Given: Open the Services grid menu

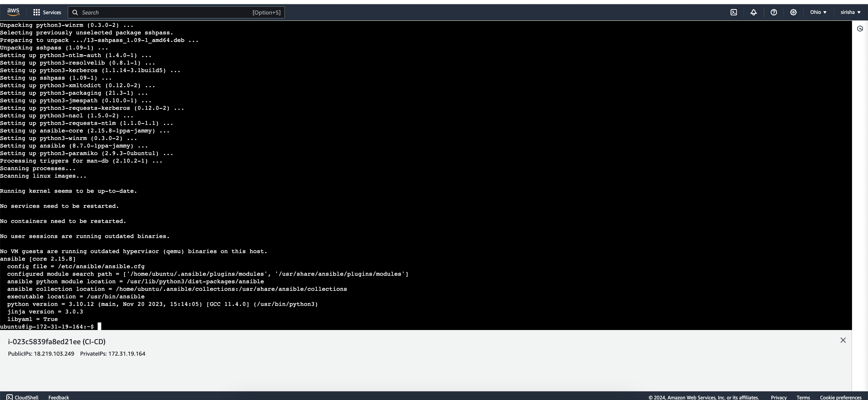Looking at the screenshot, I should [36, 12].
